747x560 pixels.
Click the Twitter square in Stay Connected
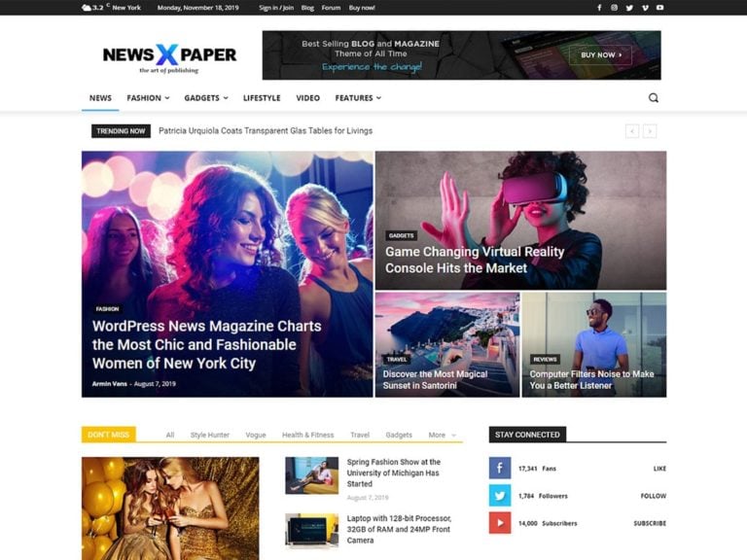coord(500,496)
